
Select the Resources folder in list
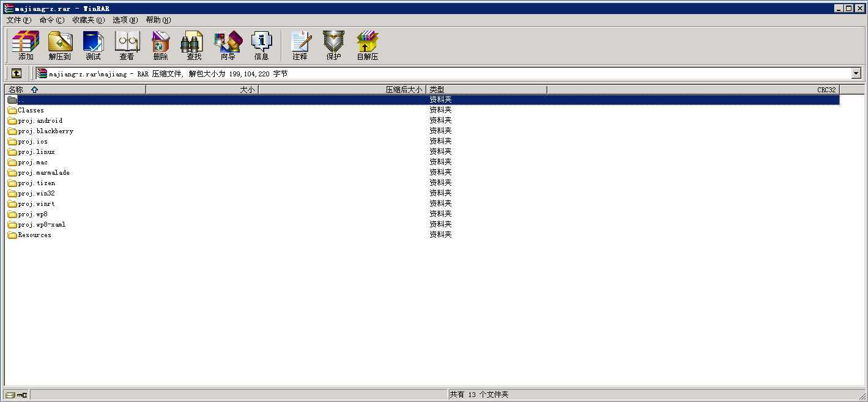tap(34, 235)
